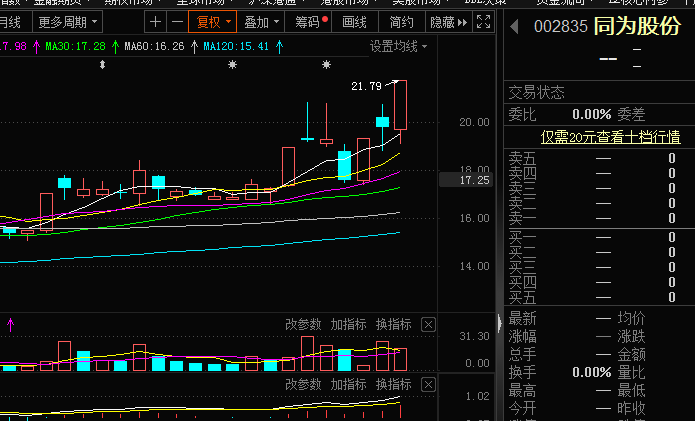This screenshot has width=695, height=421.
Task: Click the 21.79 high price label
Action: pyautogui.click(x=366, y=86)
